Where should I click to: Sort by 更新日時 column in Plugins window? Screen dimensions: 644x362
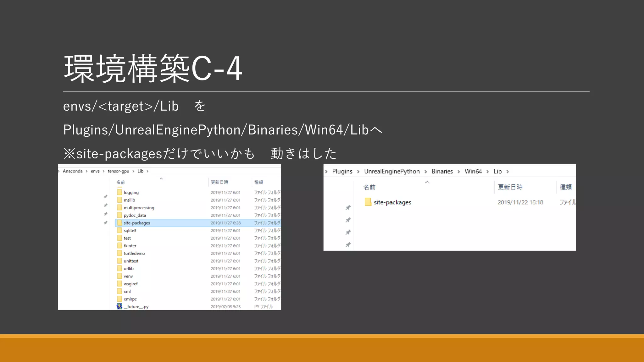click(x=510, y=187)
